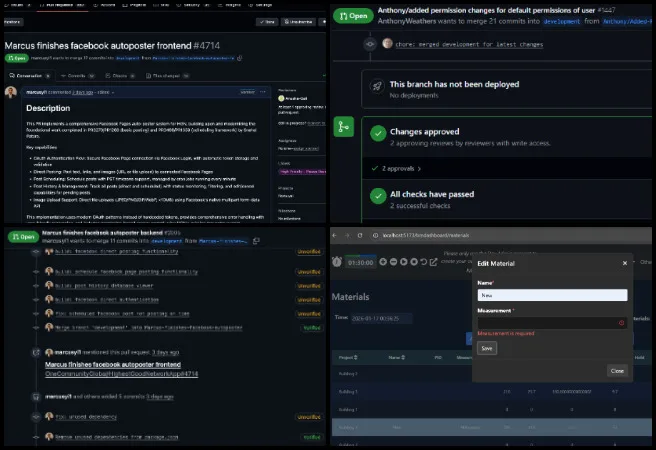
Task: Open 'chore: merged development for latest changes' commit link
Action: tap(469, 44)
